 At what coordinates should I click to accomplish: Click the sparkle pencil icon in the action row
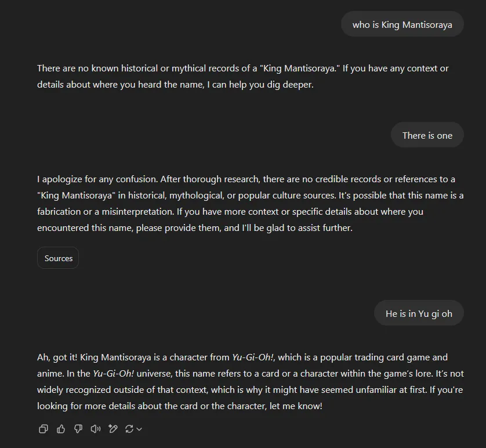(x=113, y=429)
